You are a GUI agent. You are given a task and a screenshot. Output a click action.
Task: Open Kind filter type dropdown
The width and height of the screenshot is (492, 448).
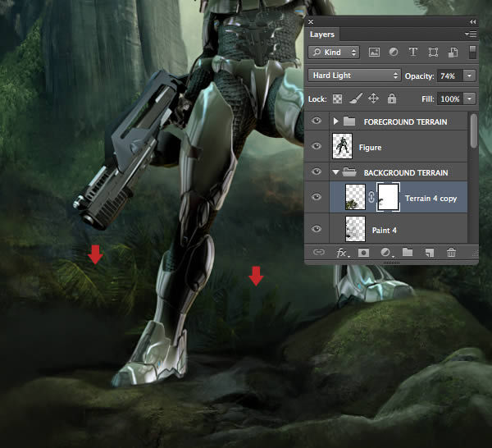coord(334,53)
